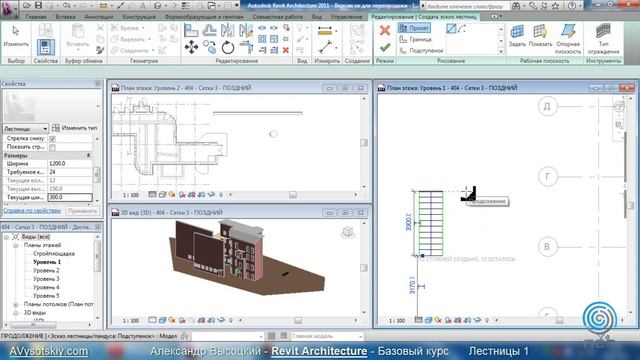The image size is (640, 360).
Task: Toggle the Показать стр... checkbox
Action: tap(52, 147)
